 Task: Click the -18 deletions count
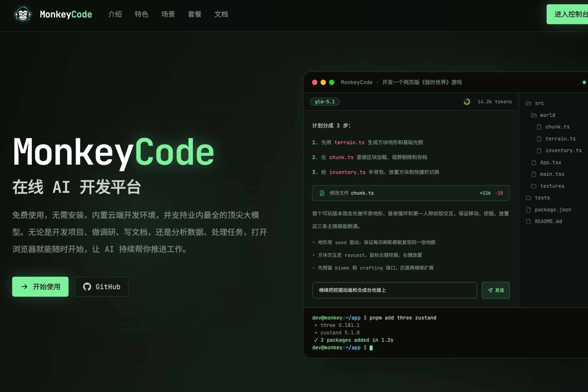click(x=499, y=193)
